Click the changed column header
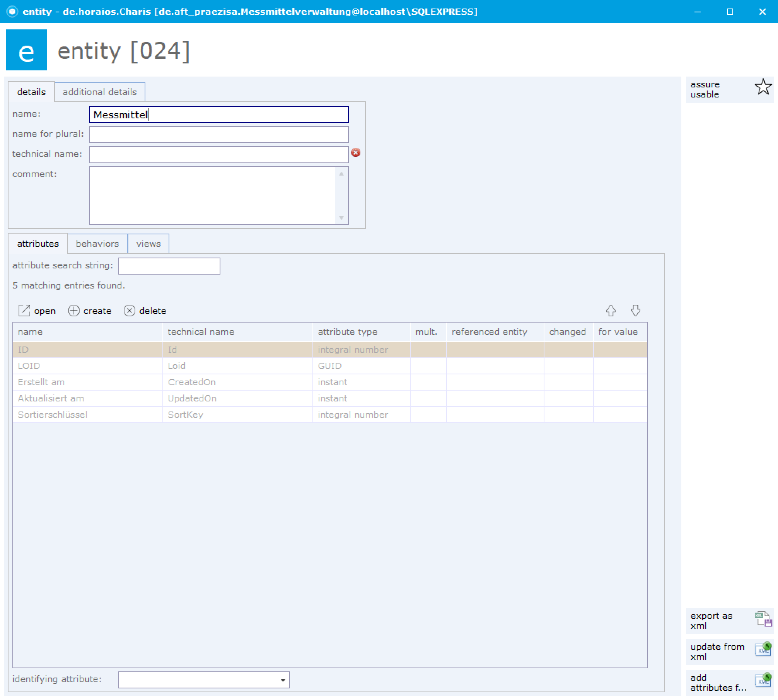This screenshot has width=778, height=700. 569,332
